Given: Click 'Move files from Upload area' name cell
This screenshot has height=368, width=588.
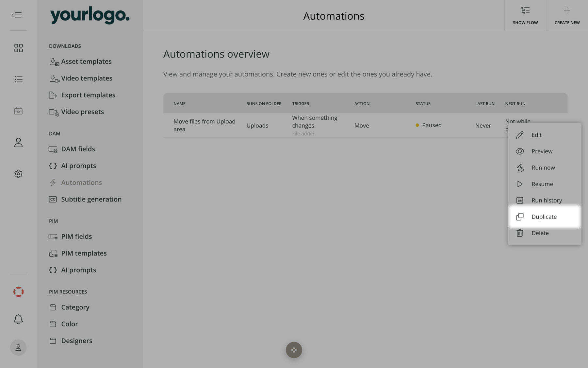Looking at the screenshot, I should [x=204, y=125].
